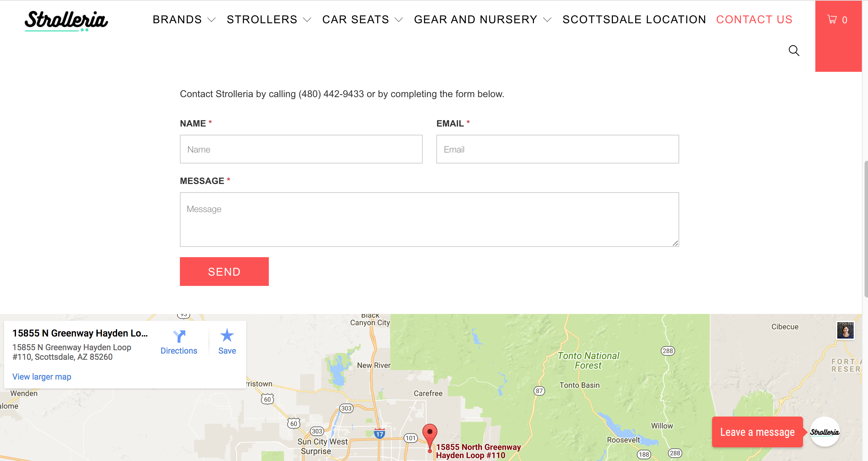Save location with star icon

227,335
